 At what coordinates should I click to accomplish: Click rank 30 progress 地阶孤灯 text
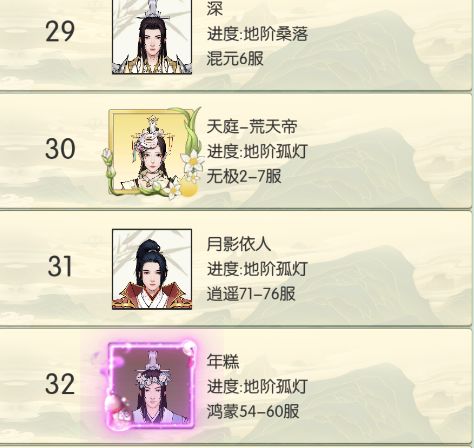(276, 152)
